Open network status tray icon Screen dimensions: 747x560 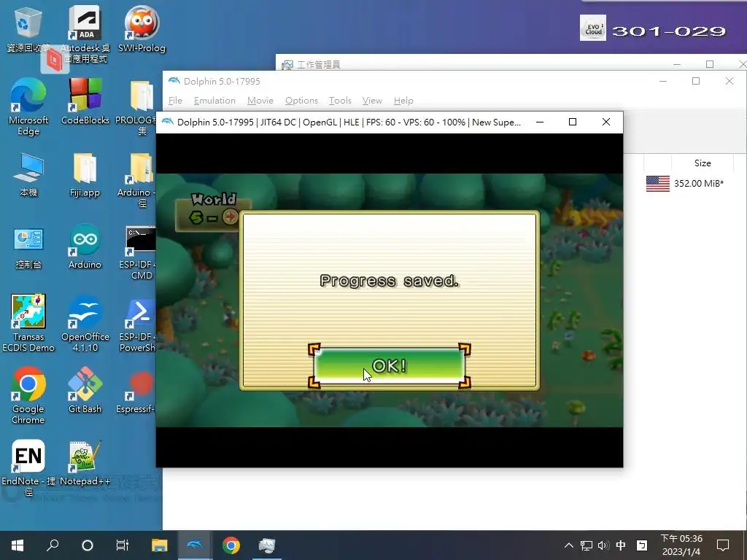587,545
